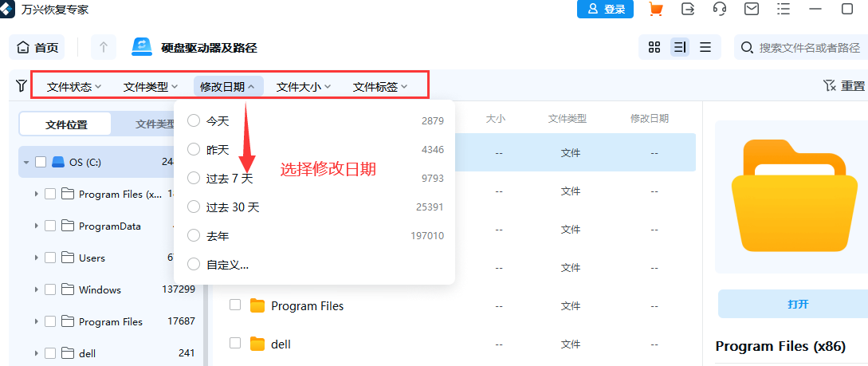This screenshot has width=868, height=366.
Task: Switch to the 文件类型 sidebar tab
Action: click(155, 124)
